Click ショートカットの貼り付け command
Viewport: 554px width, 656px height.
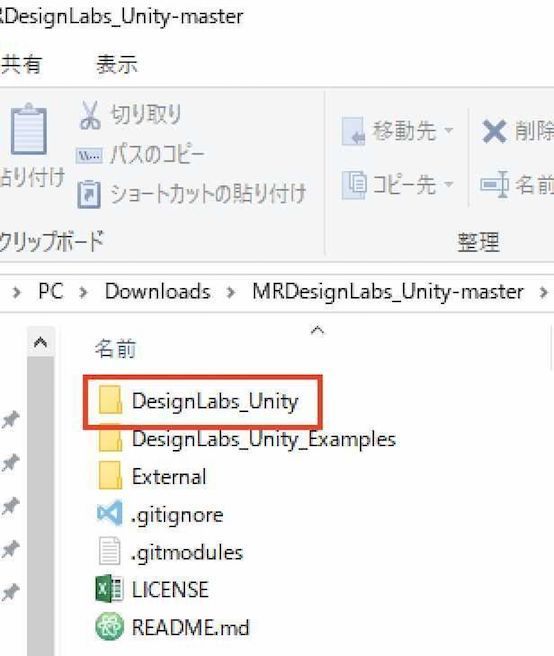click(x=208, y=194)
